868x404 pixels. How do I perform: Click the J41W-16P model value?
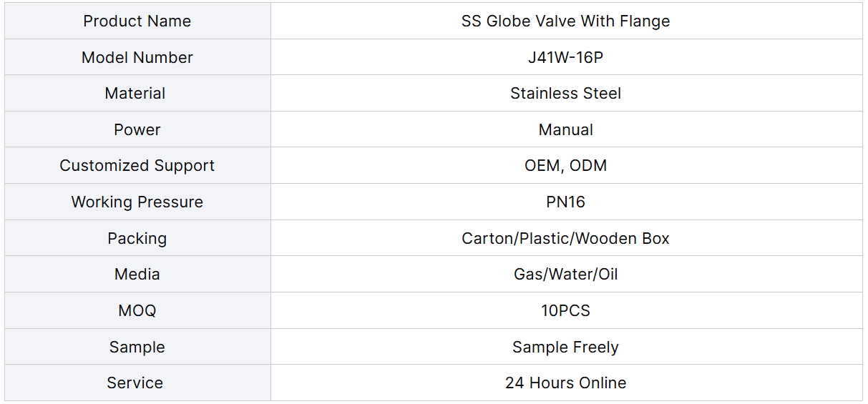[x=565, y=58]
